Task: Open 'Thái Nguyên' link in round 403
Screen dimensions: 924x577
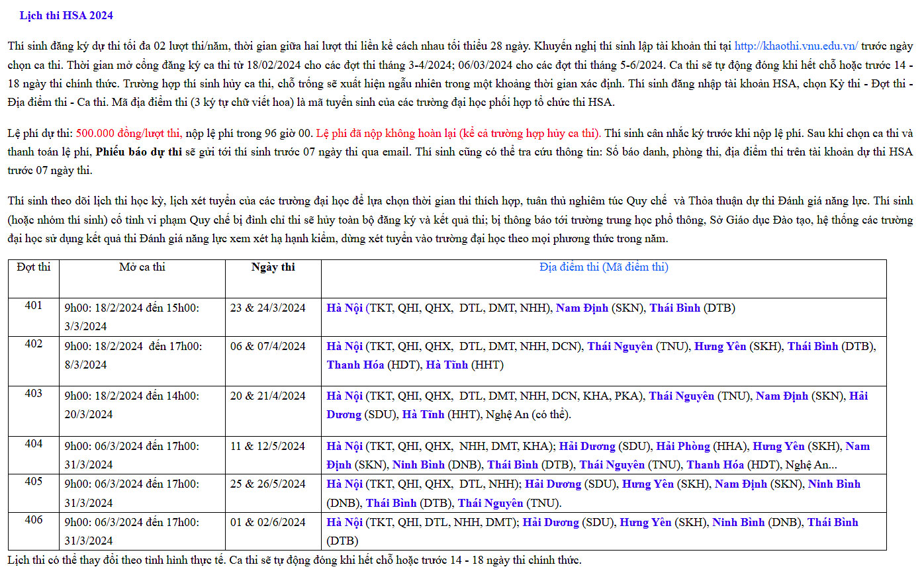Action: click(682, 396)
